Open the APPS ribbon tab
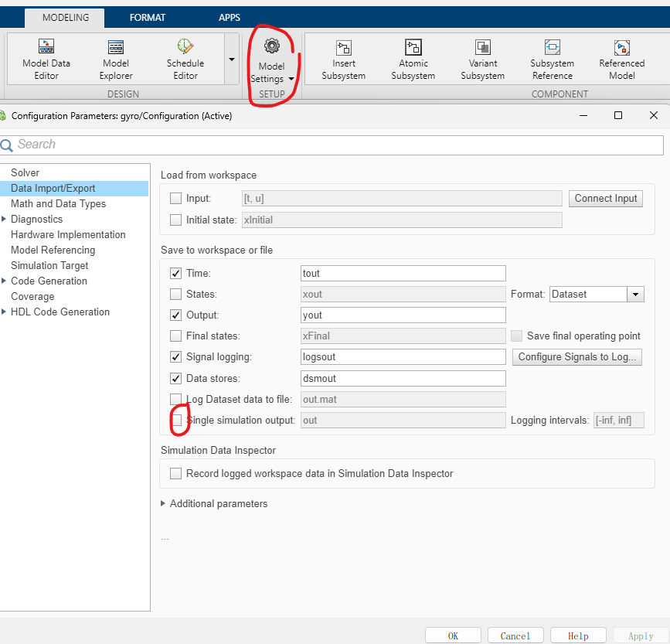Viewport: 670px width, 644px height. [230, 17]
